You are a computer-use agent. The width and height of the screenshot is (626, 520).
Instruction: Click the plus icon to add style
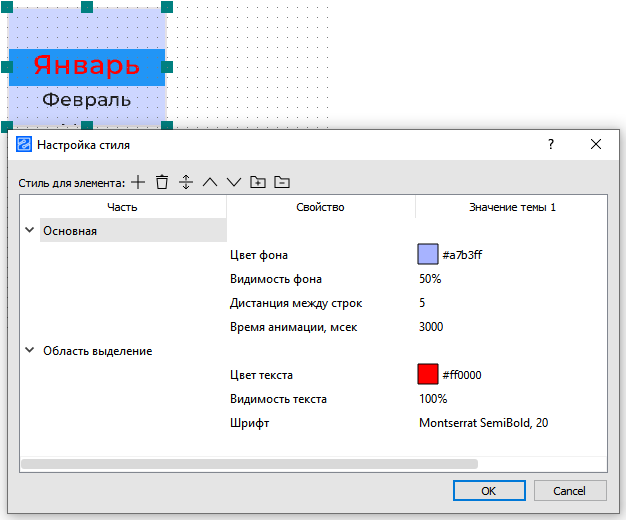click(x=138, y=182)
